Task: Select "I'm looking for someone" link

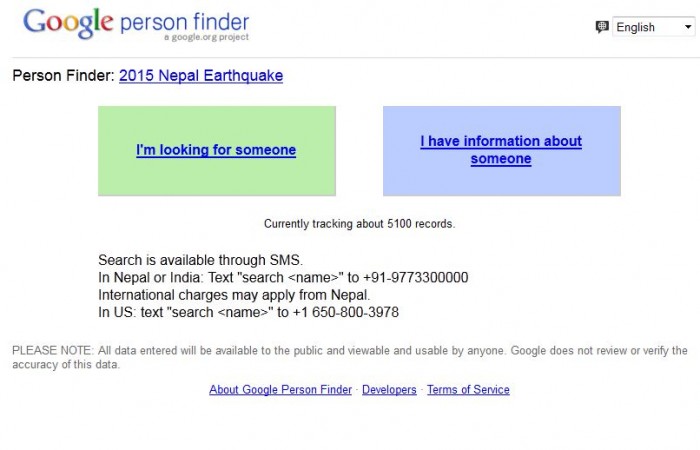Action: click(x=216, y=150)
